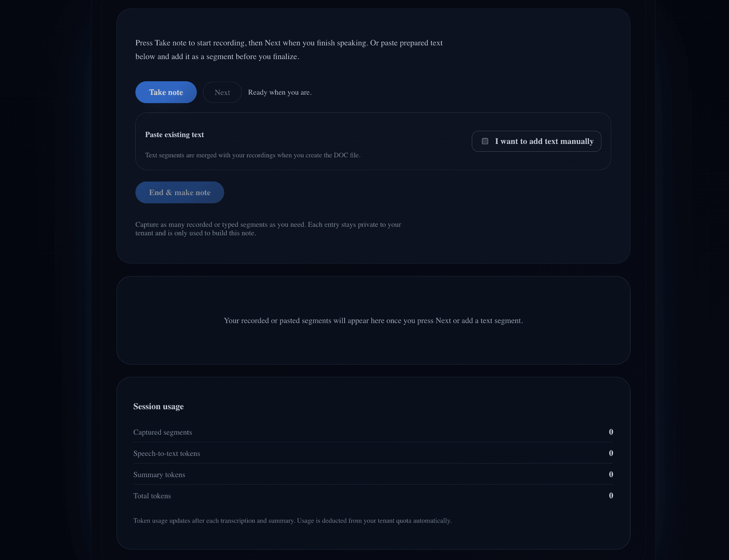Select the Summary tokens row
This screenshot has height=560, width=729.
tap(159, 474)
